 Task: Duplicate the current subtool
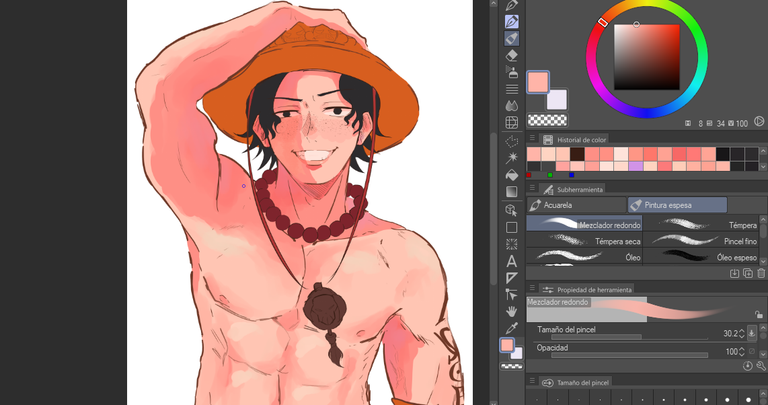[747, 273]
